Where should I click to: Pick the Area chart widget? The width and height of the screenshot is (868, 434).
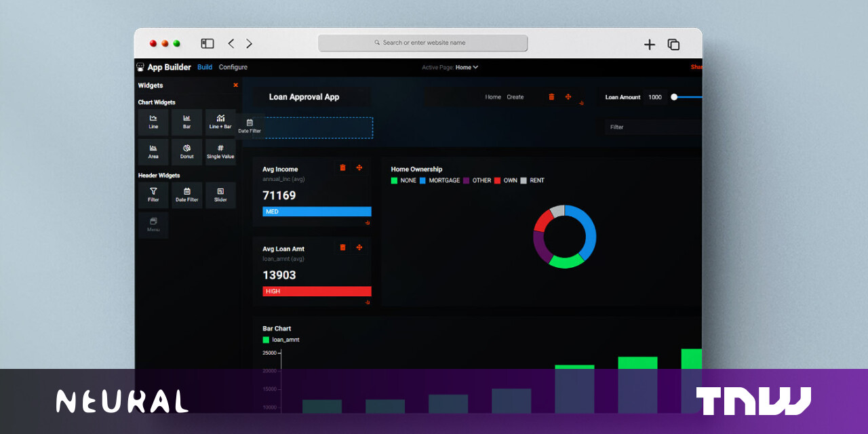click(153, 152)
